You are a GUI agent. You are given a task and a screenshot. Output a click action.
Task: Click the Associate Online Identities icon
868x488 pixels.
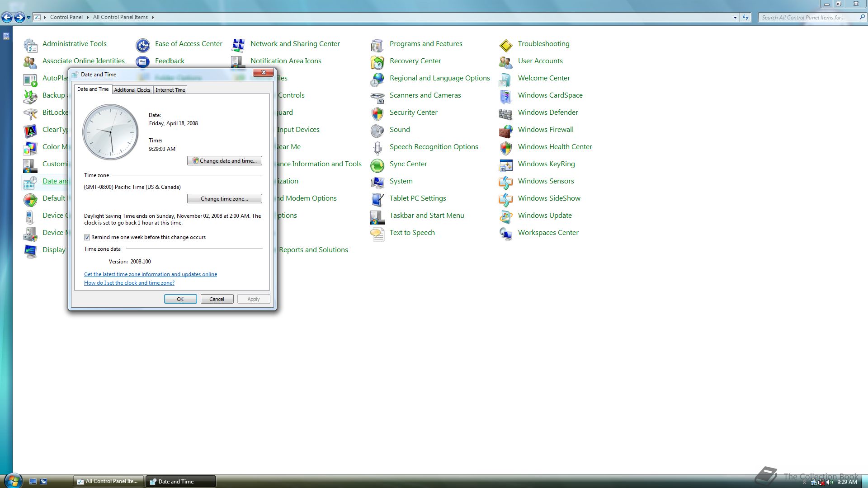coord(30,62)
